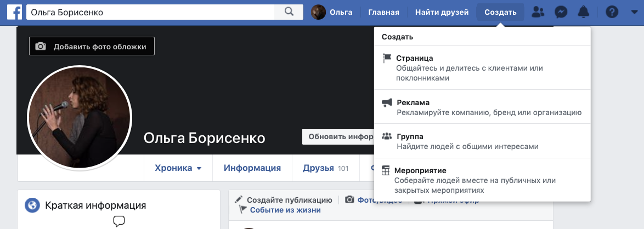Go to Главная
Screen dimensions: 644x229
click(383, 12)
